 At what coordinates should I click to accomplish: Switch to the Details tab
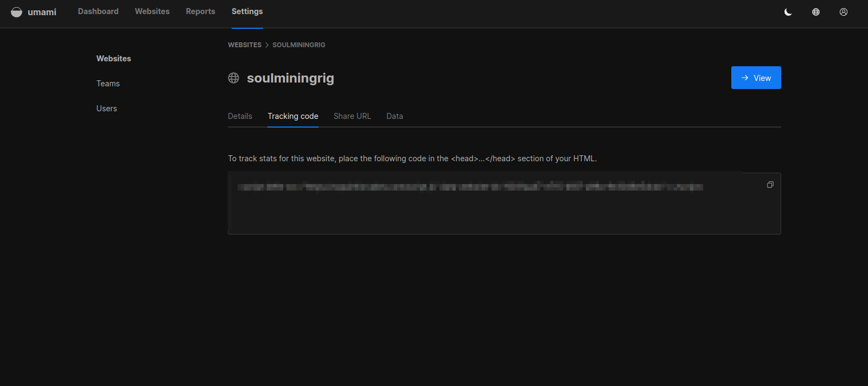pos(240,116)
